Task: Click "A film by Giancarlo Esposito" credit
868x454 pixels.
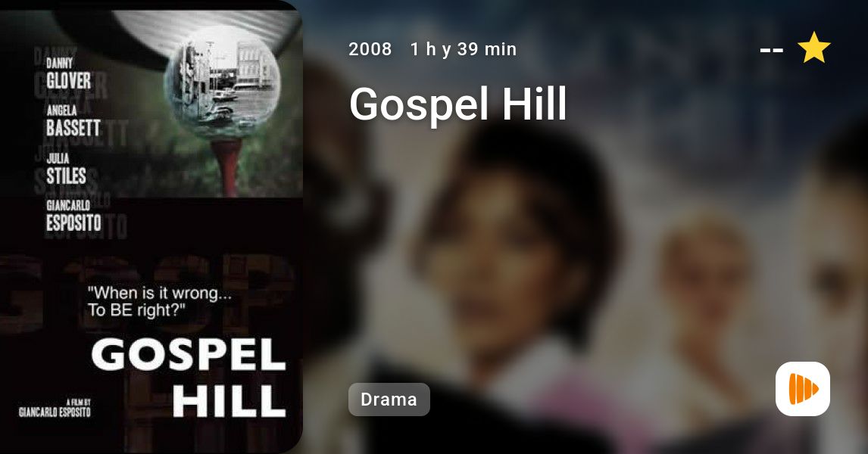Action: (55, 408)
